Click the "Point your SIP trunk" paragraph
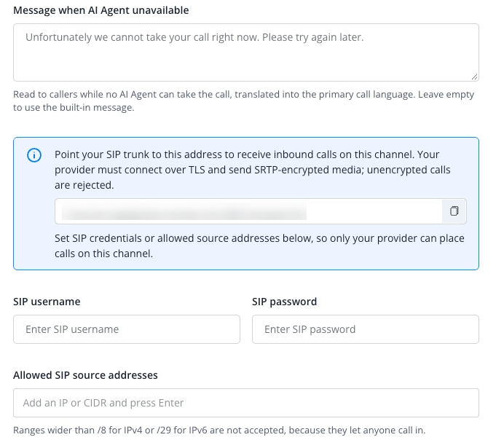Screen dimensions: 504x448 coord(252,170)
